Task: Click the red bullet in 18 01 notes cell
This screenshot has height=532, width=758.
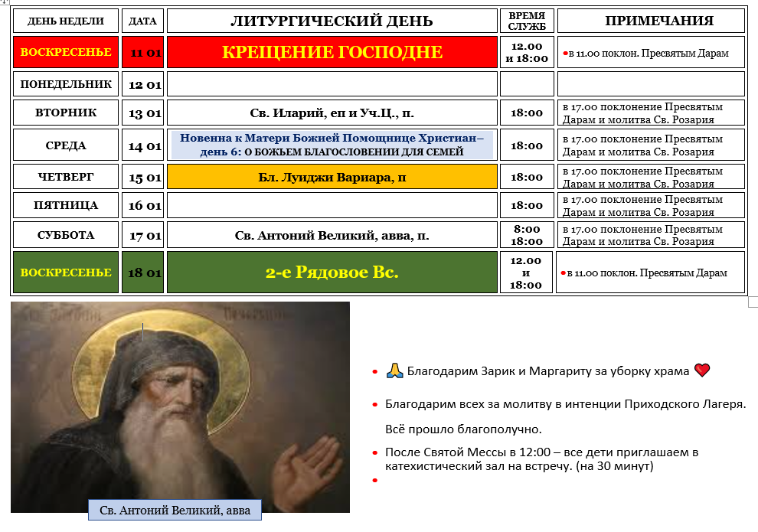Action: [564, 273]
